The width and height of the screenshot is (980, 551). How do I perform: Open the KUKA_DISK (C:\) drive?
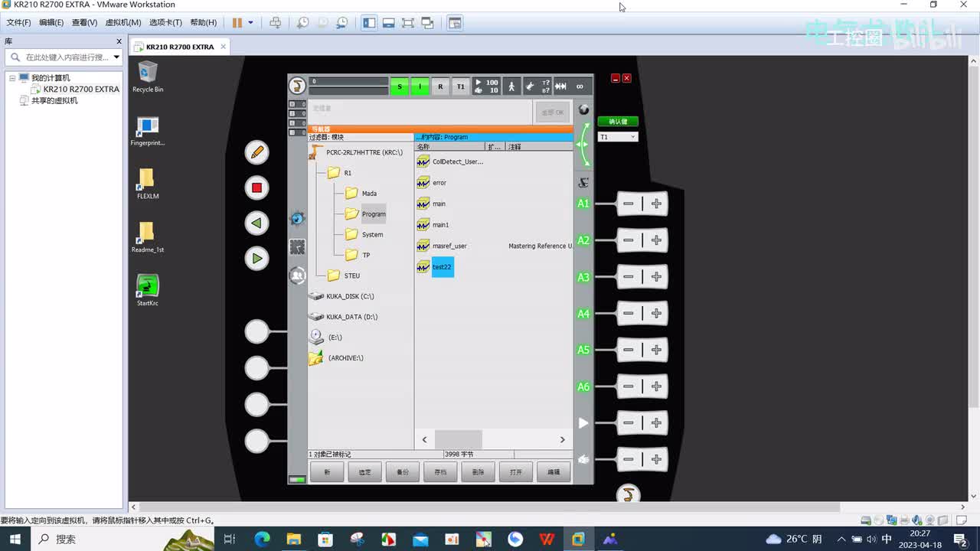341,296
